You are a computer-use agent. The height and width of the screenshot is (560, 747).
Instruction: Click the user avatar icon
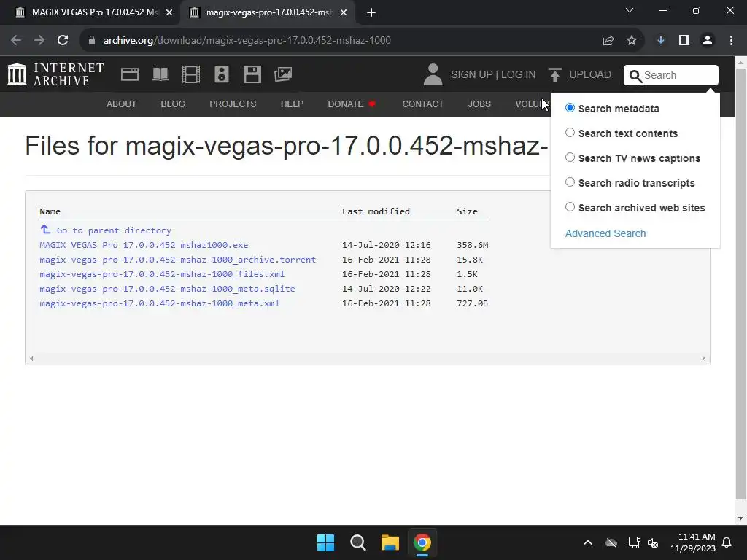tap(433, 75)
